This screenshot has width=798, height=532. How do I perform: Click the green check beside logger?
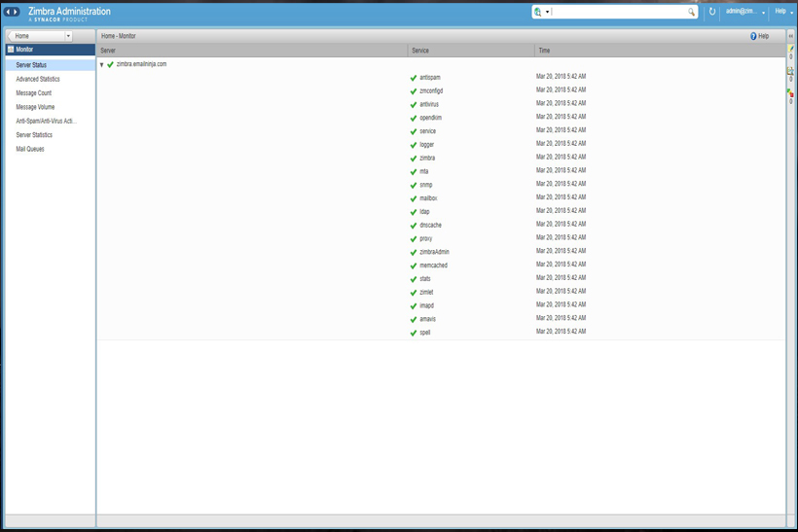click(414, 145)
